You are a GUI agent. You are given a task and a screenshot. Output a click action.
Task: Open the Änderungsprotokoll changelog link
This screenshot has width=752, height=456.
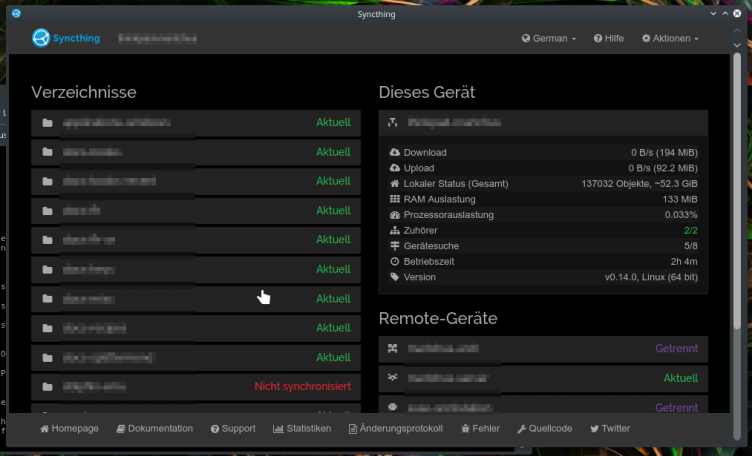[395, 428]
